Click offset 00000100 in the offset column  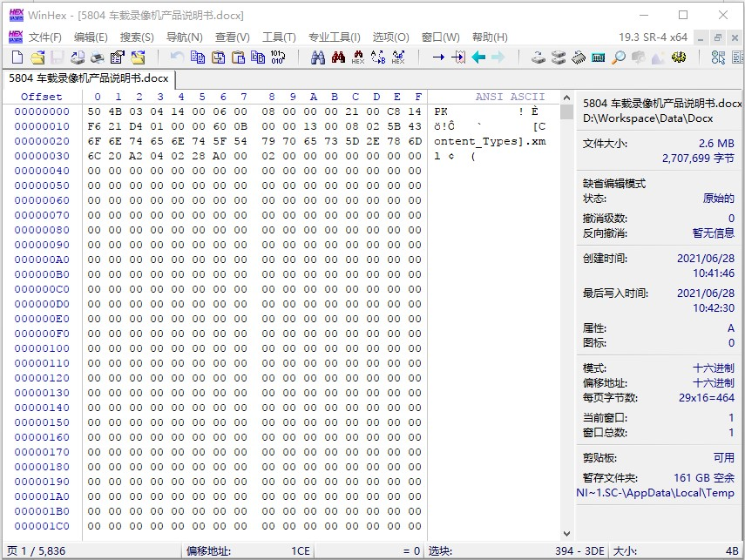pos(42,348)
